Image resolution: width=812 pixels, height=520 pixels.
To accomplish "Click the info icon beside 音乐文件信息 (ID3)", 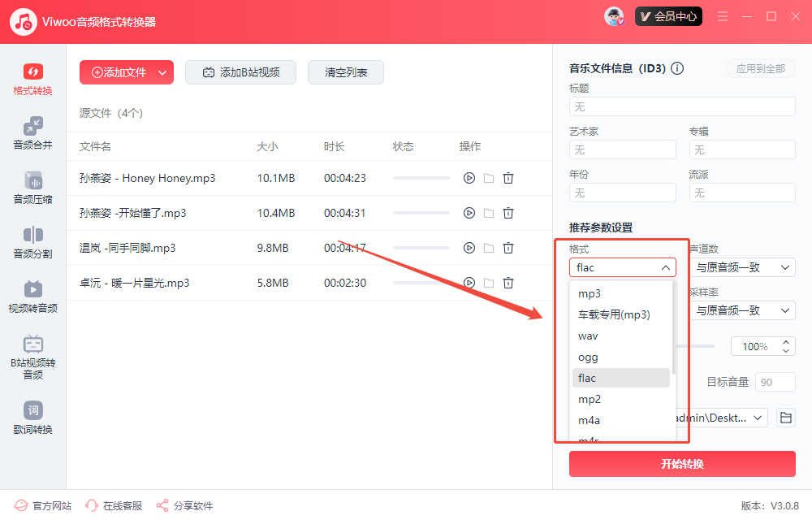I will 677,69.
